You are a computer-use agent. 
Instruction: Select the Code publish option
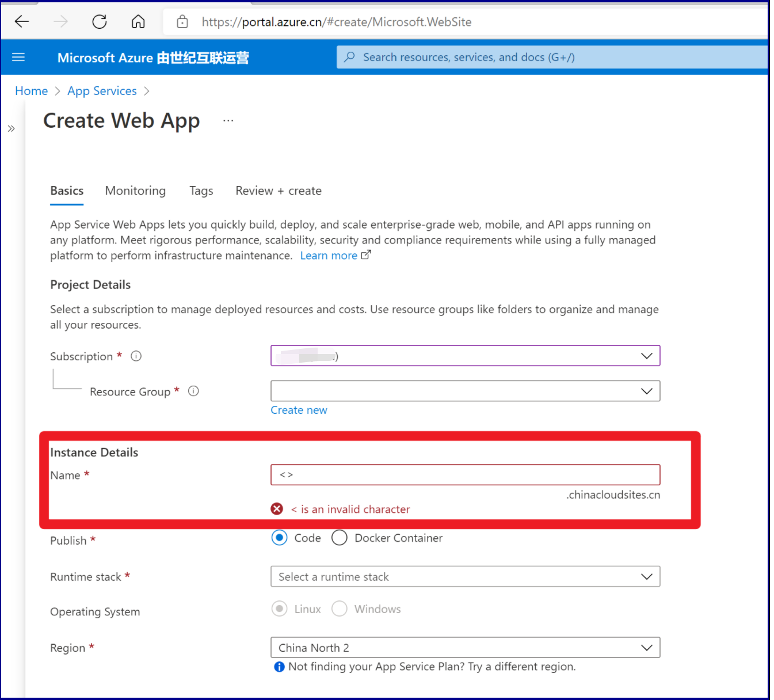[x=280, y=538]
